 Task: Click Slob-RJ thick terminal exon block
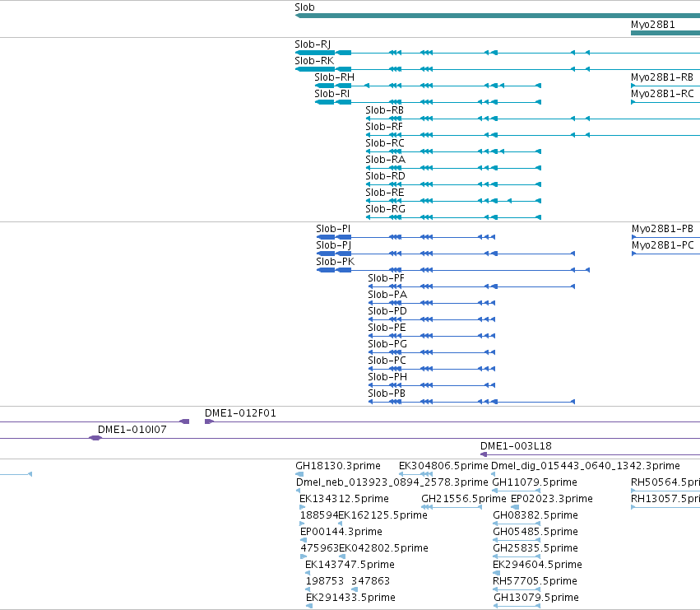coord(315,53)
